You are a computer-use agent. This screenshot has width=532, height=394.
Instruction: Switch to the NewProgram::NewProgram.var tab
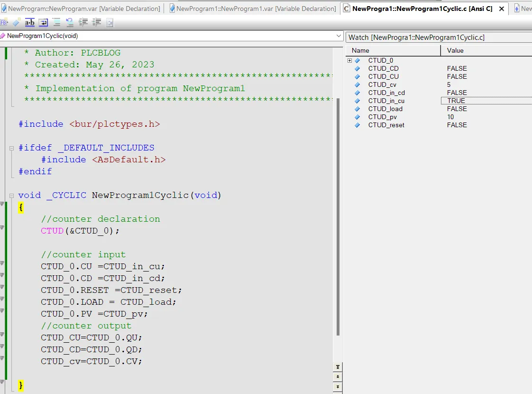coord(81,9)
